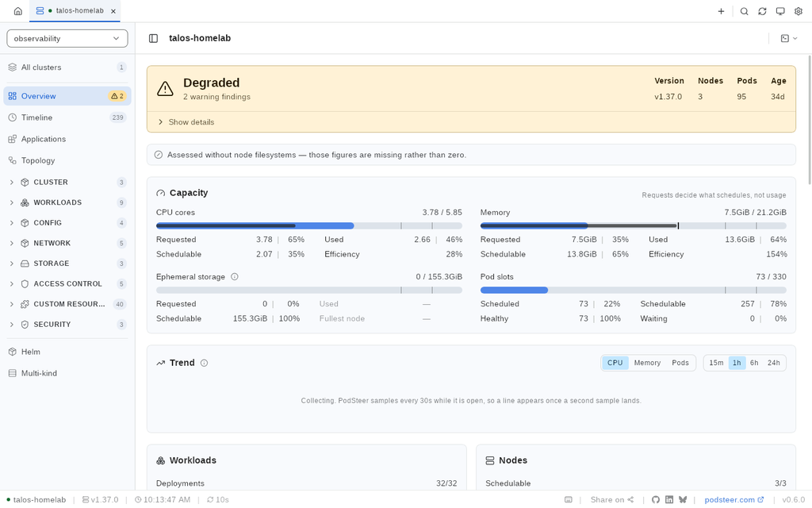Open search via the magnifier icon
Viewport: 812px width, 508px height.
click(744, 11)
